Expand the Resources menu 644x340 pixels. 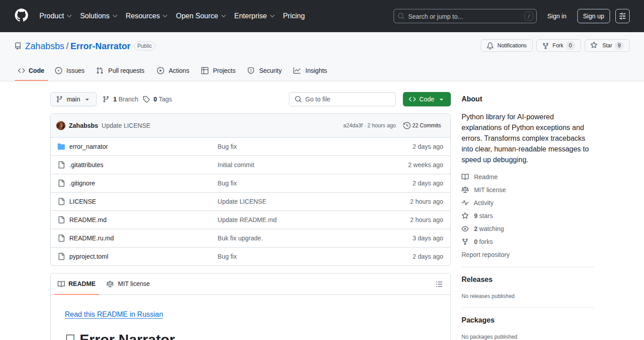click(147, 16)
